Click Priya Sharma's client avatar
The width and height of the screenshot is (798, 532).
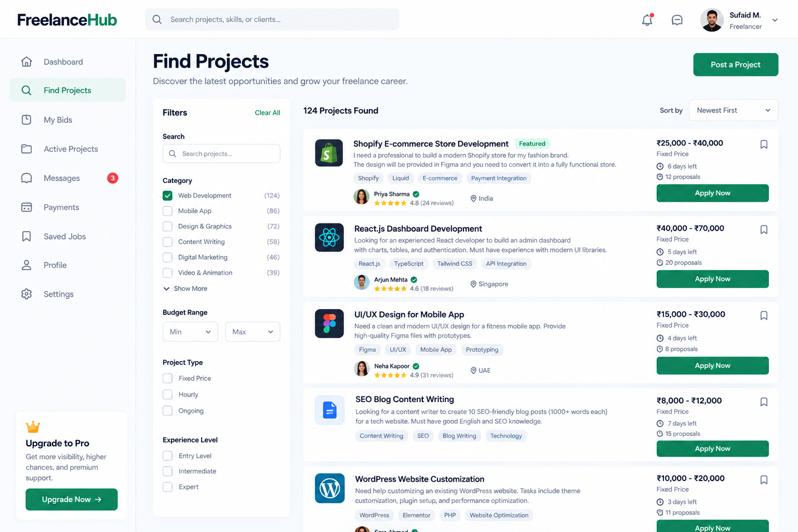362,197
